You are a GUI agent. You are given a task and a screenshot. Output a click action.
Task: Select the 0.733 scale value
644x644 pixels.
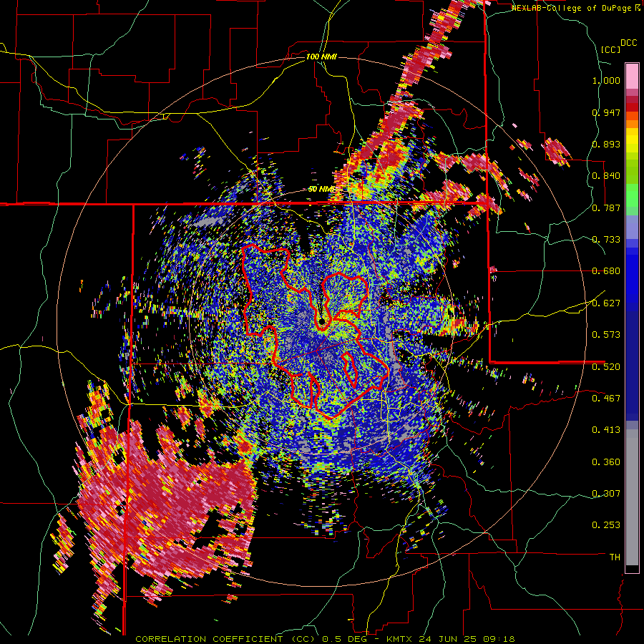point(606,240)
